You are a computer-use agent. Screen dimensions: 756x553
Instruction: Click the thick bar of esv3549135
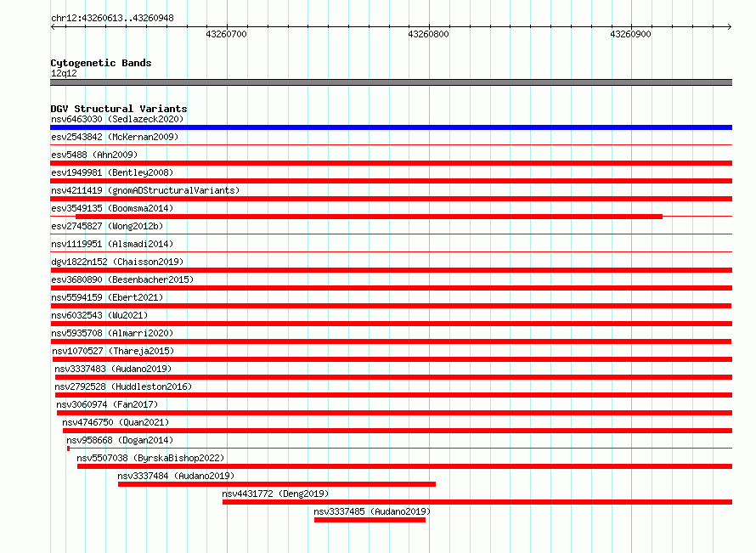pos(369,217)
